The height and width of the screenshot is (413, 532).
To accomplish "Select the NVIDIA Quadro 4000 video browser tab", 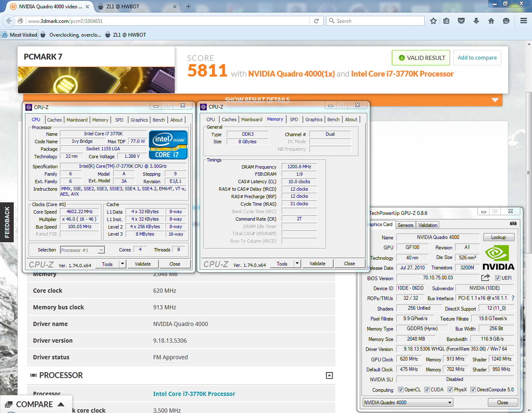I will click(x=50, y=7).
